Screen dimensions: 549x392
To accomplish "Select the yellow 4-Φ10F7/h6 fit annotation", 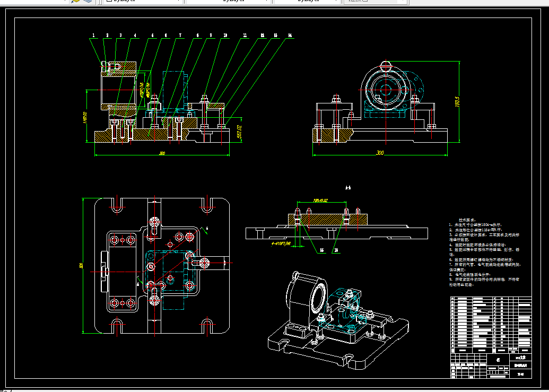I will [x=282, y=243].
